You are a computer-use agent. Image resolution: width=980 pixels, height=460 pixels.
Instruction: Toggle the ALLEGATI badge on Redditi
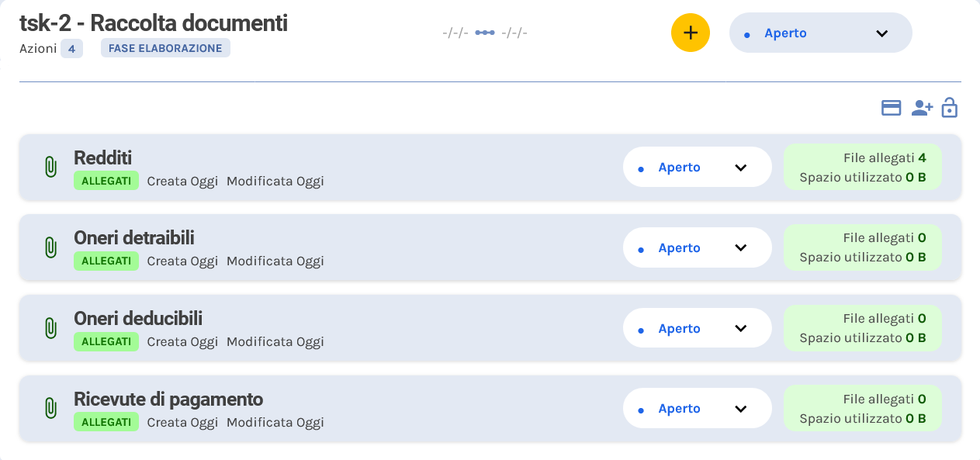[106, 180]
